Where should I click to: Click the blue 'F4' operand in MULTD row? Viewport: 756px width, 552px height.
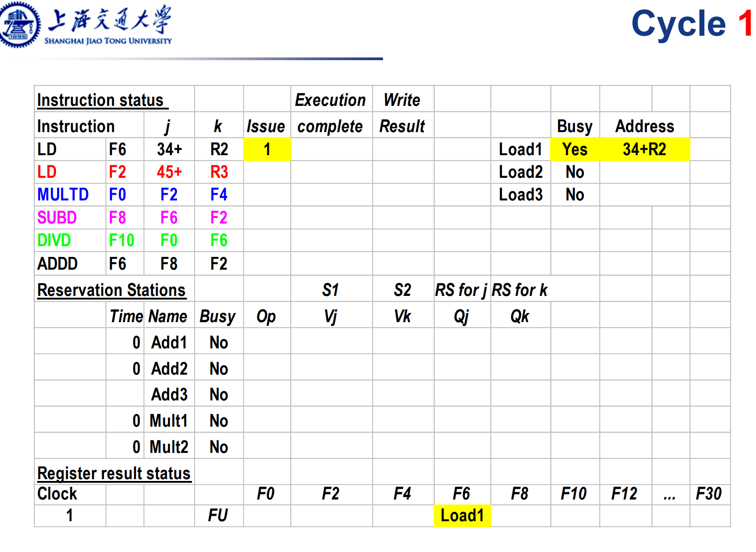click(219, 195)
